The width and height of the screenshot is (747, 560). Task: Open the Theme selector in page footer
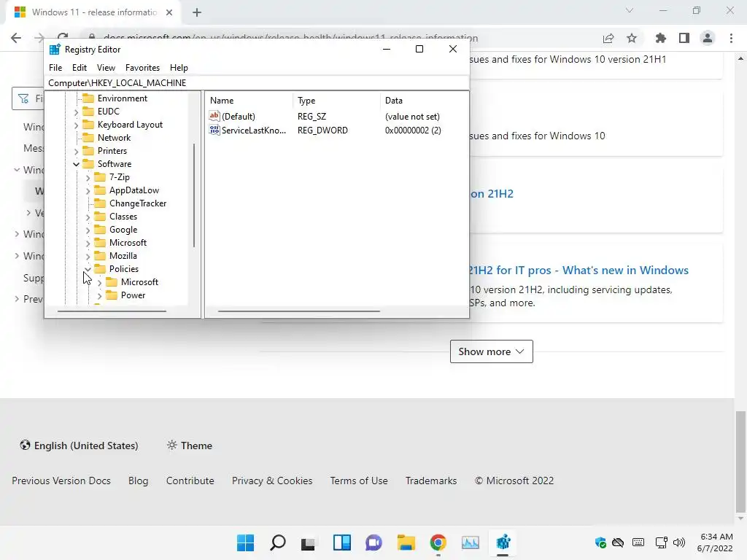(x=190, y=446)
